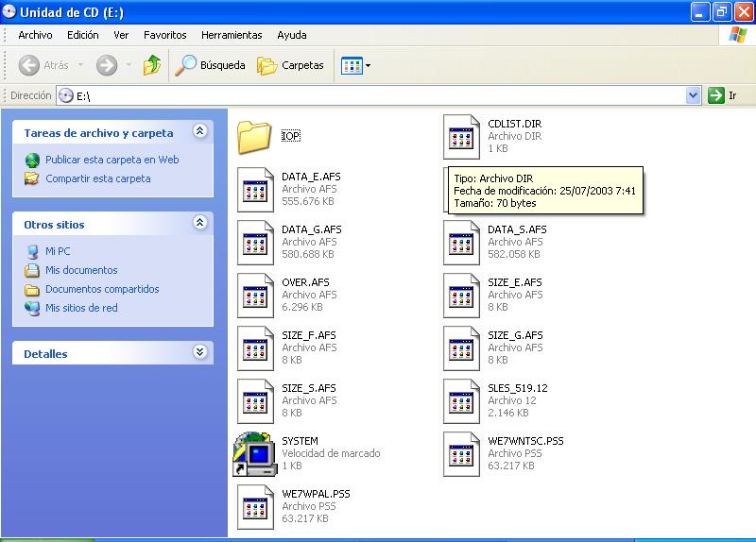756x542 pixels.
Task: Toggle the Carpetas folder pane
Action: [290, 65]
